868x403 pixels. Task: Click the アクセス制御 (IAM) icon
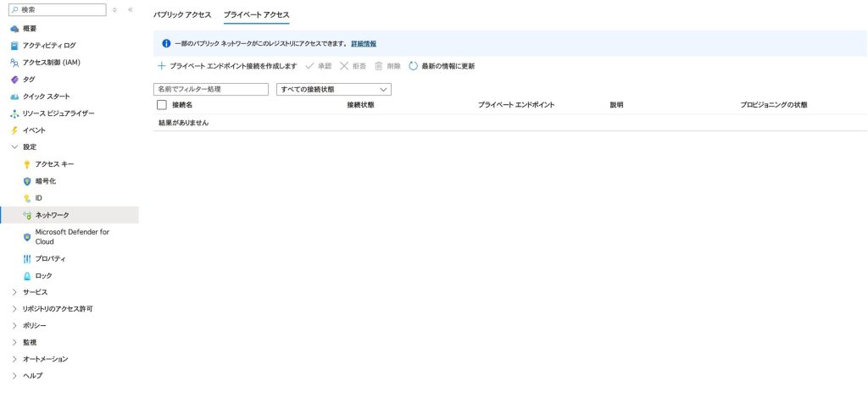coord(14,63)
